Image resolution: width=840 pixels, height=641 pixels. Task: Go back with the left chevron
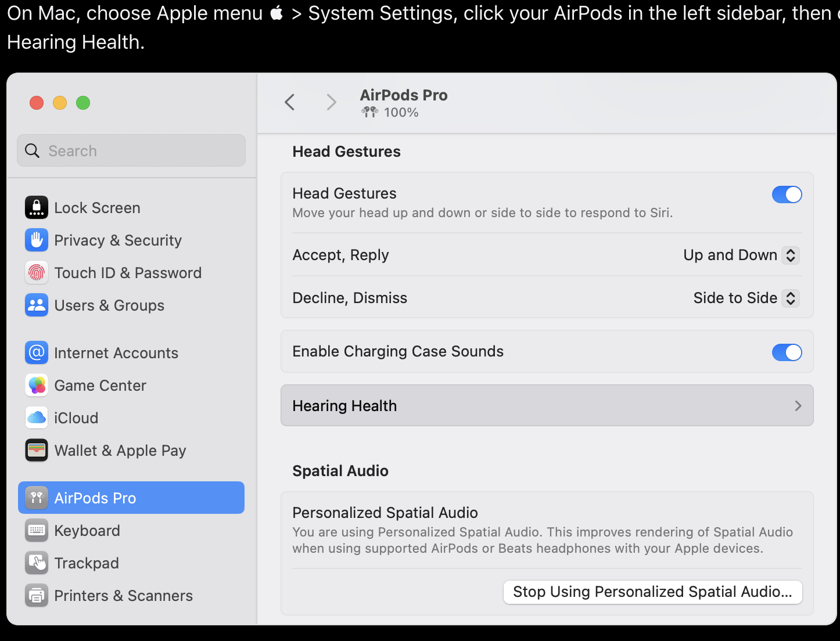tap(290, 103)
